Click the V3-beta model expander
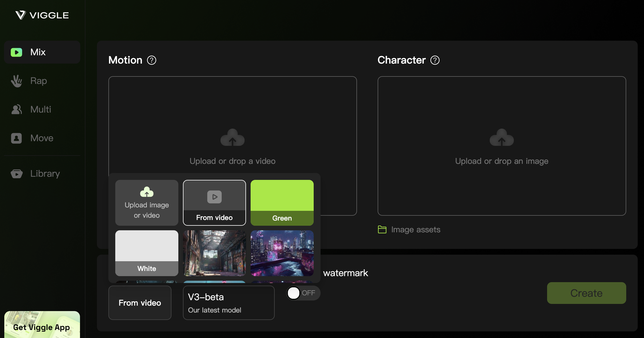The image size is (644, 338). tap(228, 303)
